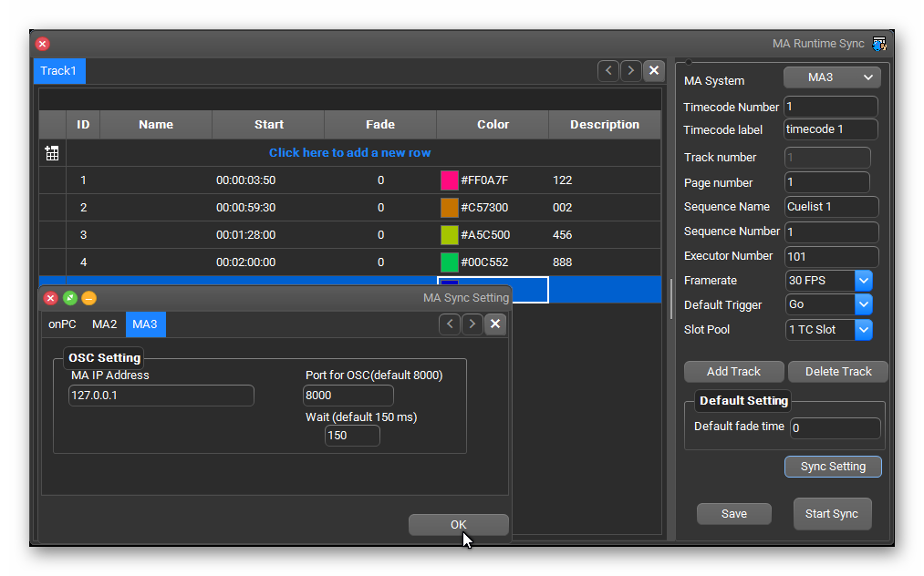Click the Port for OSC field

[348, 396]
